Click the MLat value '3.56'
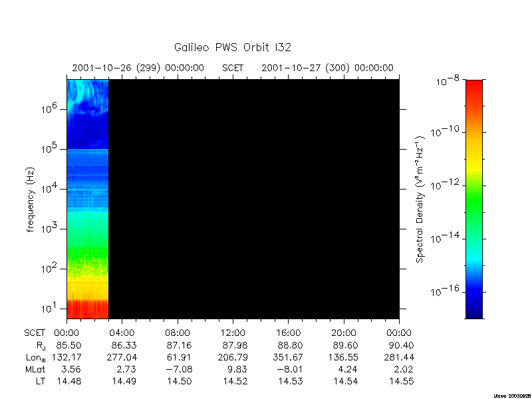The image size is (532, 399). pos(71,369)
